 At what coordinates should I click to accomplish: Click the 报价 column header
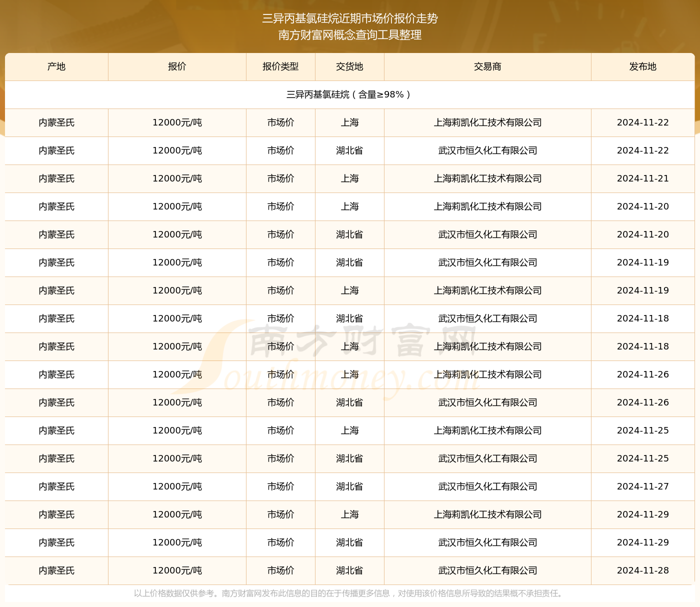pyautogui.click(x=177, y=66)
